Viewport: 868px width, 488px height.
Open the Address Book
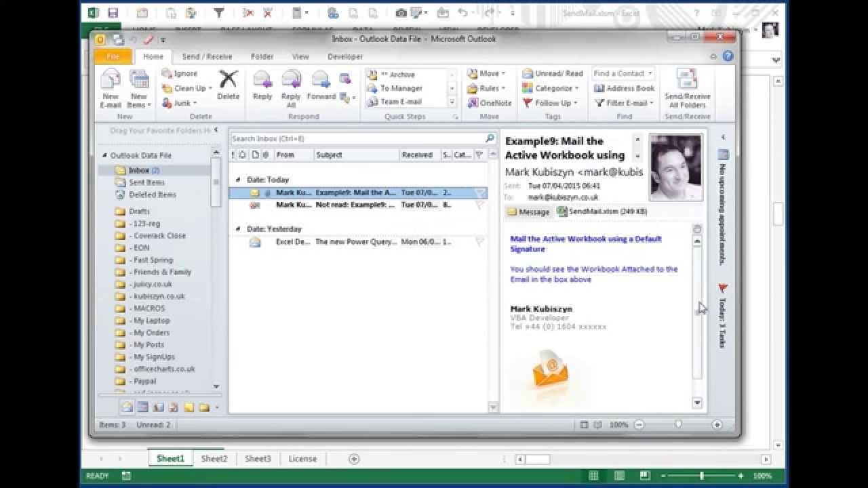coord(624,88)
